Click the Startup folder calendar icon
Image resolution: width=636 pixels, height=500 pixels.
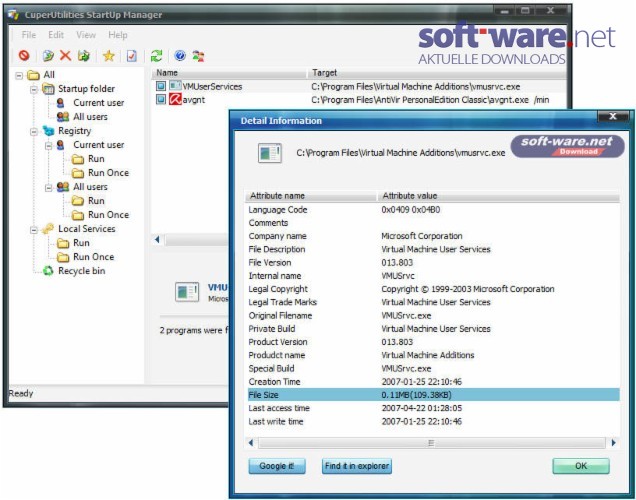click(x=48, y=88)
